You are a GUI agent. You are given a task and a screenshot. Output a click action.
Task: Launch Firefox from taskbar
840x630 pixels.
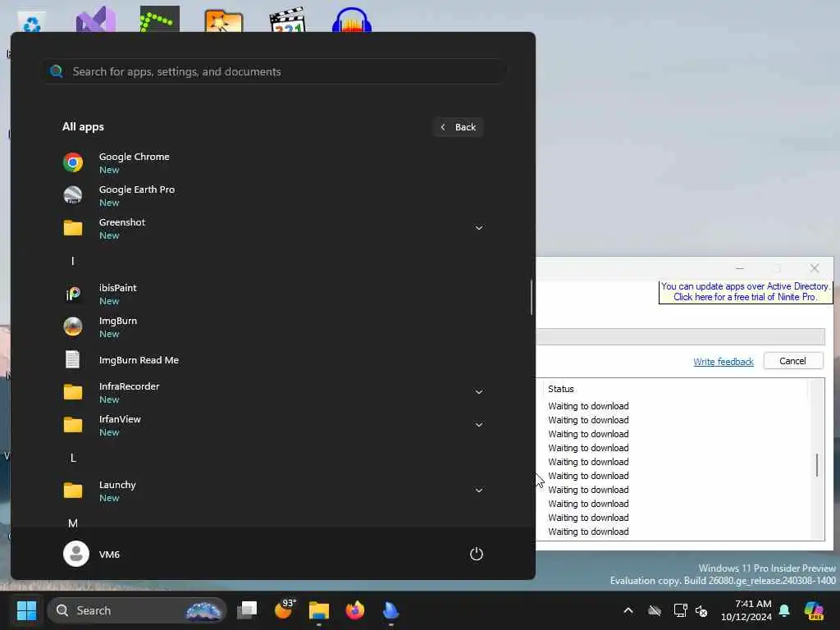click(354, 610)
